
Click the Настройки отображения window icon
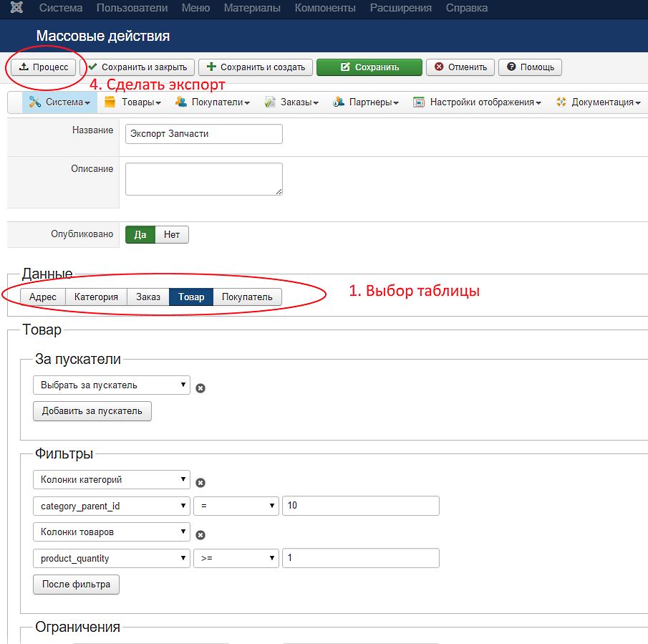click(419, 102)
